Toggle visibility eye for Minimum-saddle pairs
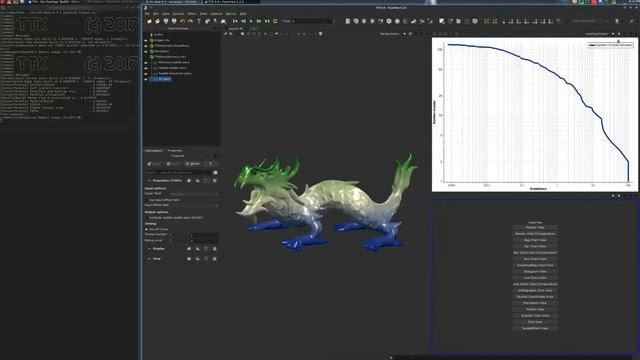 (x=146, y=62)
